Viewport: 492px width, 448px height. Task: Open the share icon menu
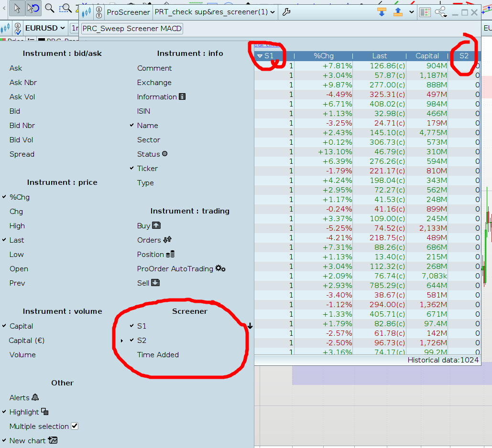pyautogui.click(x=440, y=12)
